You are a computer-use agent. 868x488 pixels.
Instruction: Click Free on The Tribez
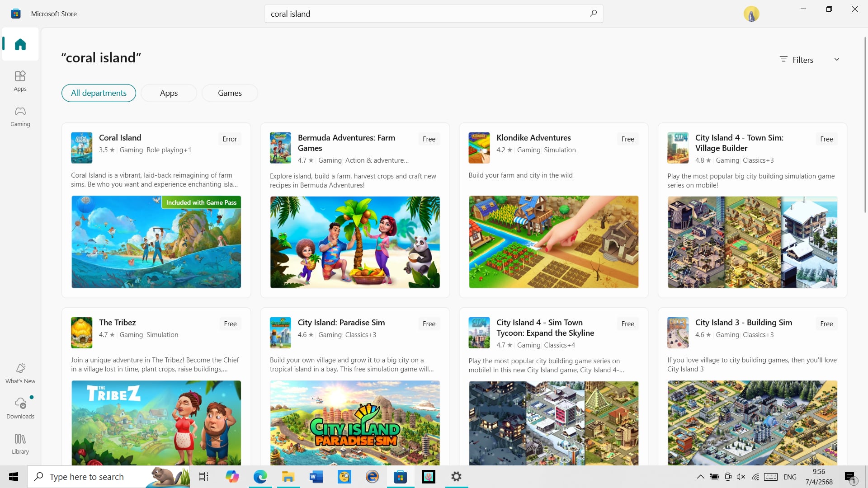point(230,324)
